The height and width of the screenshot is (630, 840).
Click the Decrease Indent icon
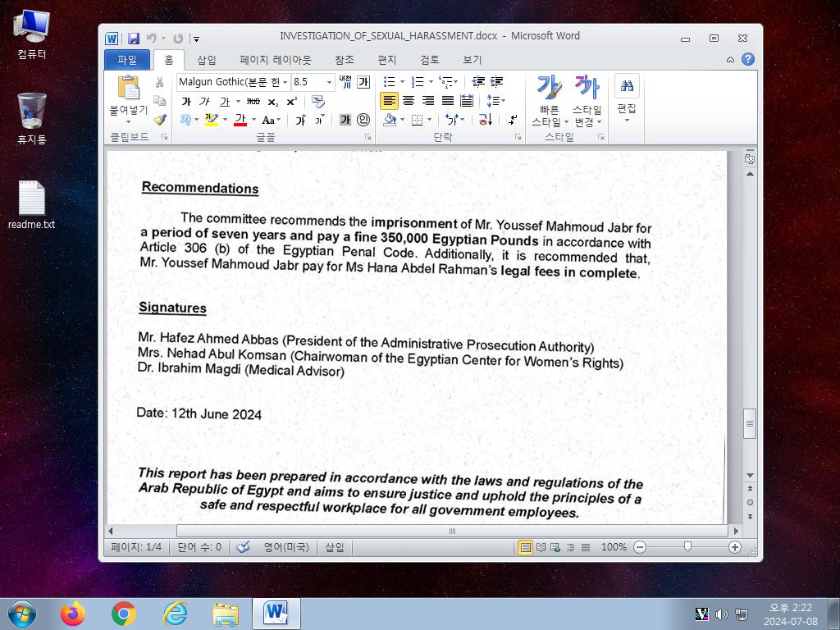click(478, 81)
